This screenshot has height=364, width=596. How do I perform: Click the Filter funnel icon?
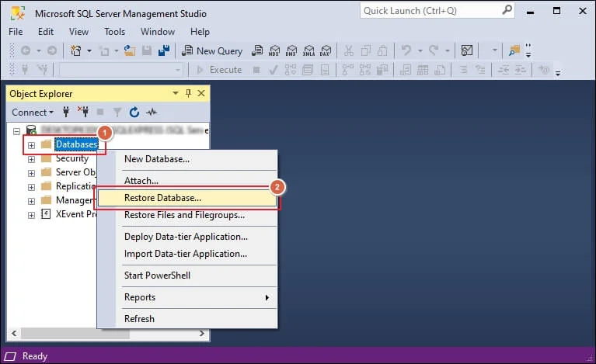point(117,113)
